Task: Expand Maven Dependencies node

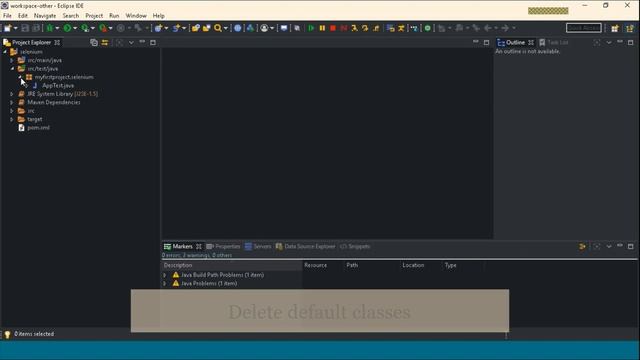Action: (12, 102)
